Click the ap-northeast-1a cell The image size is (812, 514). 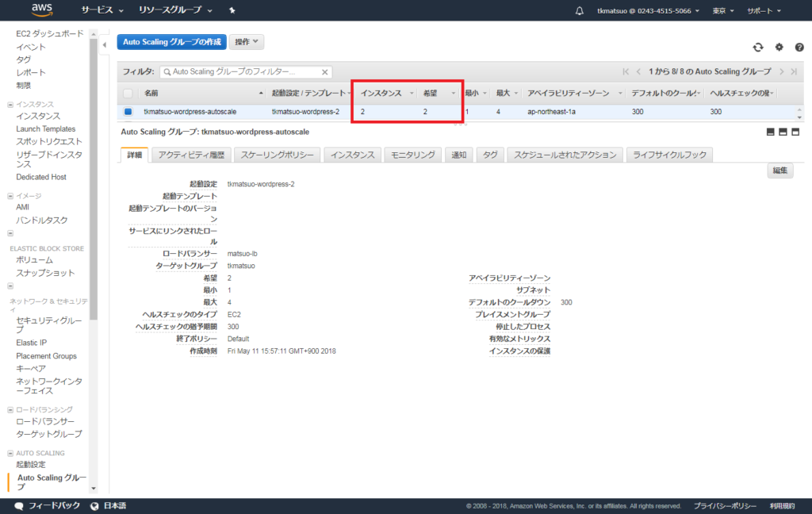(551, 112)
